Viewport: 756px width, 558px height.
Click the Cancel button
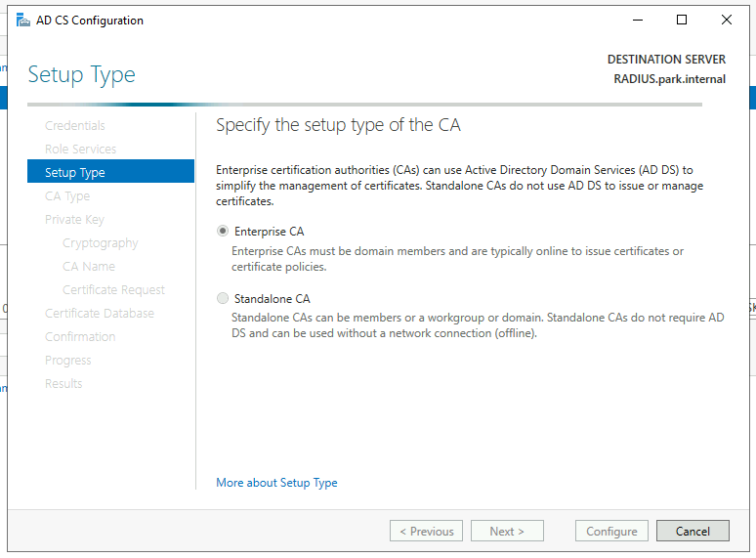point(693,531)
